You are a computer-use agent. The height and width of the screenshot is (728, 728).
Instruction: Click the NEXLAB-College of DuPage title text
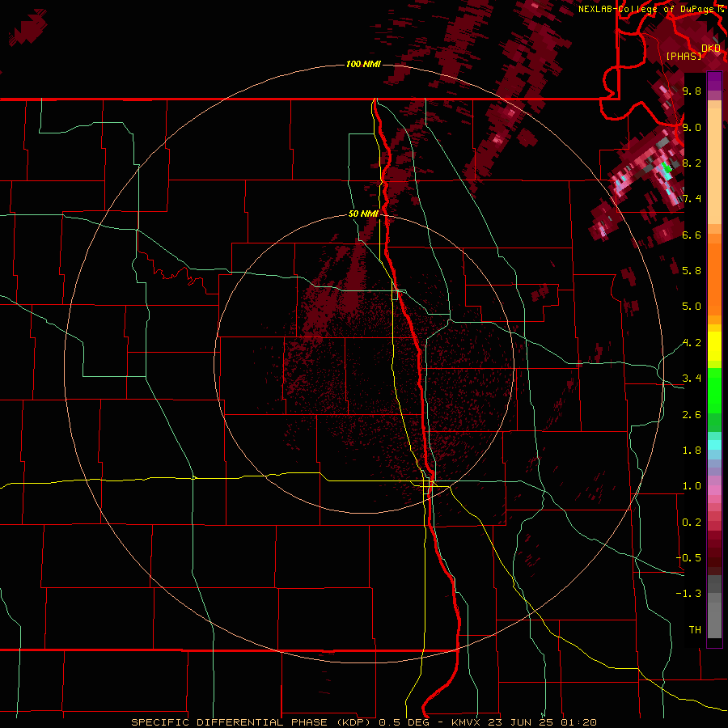point(648,9)
